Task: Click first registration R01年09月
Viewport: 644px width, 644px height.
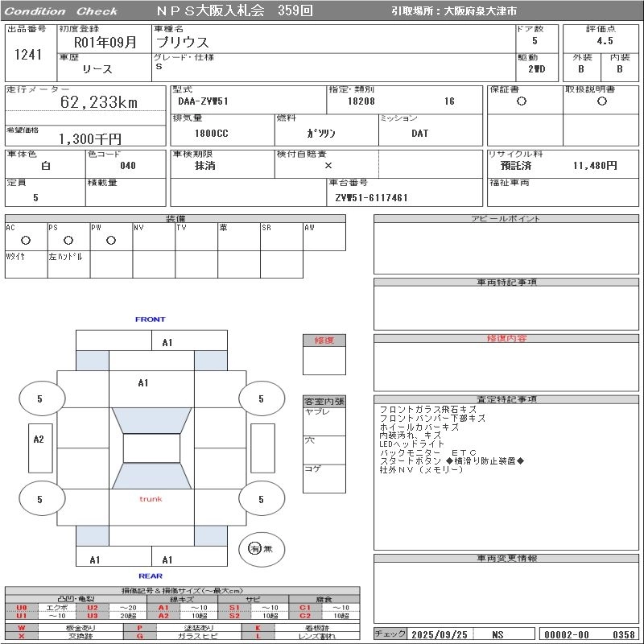Action: [105, 42]
